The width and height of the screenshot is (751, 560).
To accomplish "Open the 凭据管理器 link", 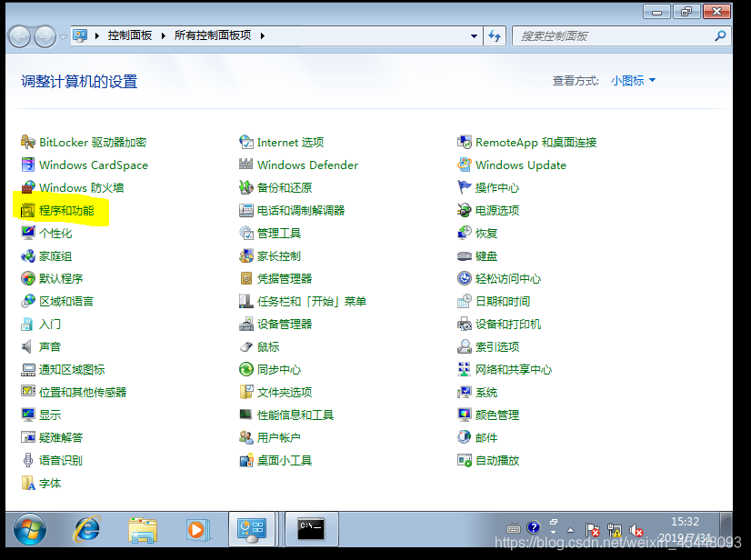I will (x=285, y=279).
